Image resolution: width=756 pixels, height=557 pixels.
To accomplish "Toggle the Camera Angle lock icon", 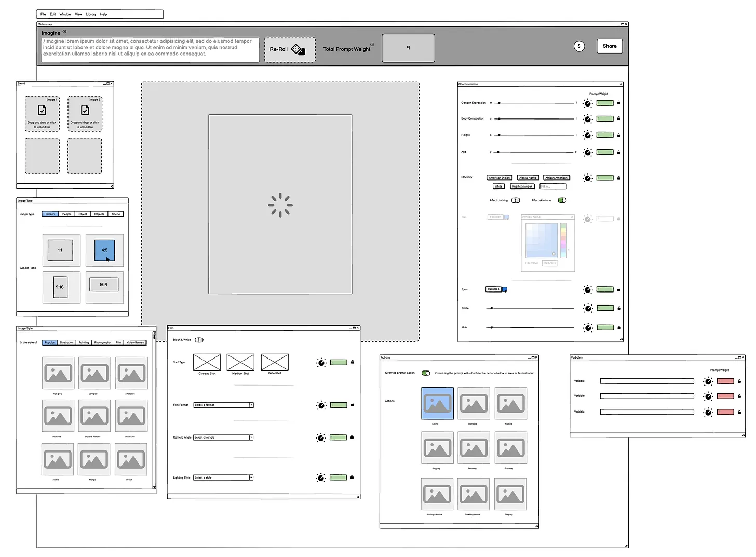I will pyautogui.click(x=352, y=437).
